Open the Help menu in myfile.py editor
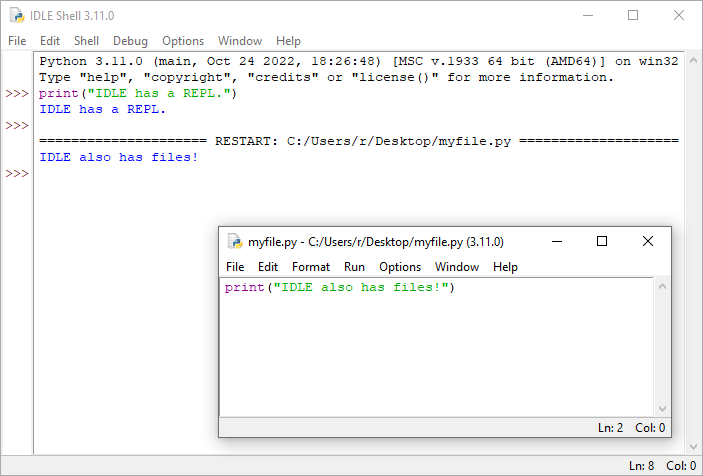This screenshot has height=476, width=703. 505,267
